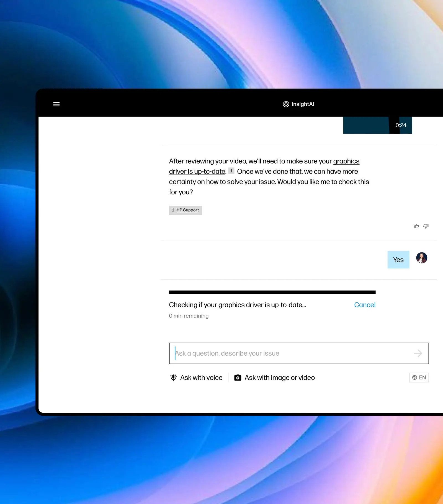Click the Yes reply bubble
Screen dimensions: 443x504
[x=398, y=260]
